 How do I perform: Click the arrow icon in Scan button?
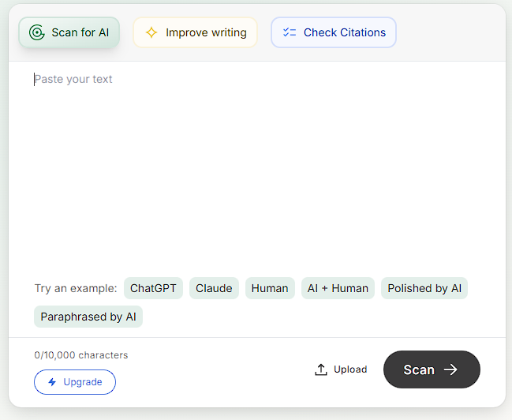pos(450,369)
